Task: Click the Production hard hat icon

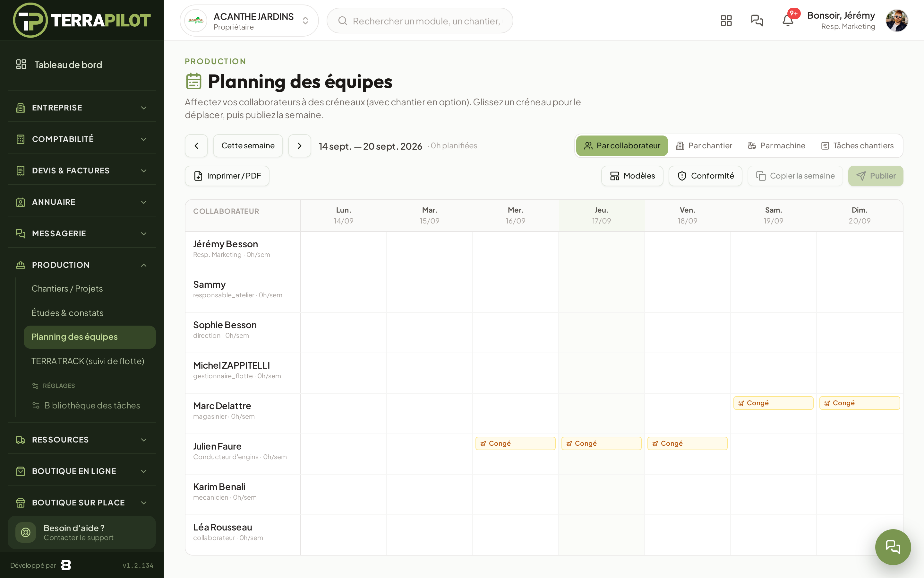Action: [x=21, y=265]
